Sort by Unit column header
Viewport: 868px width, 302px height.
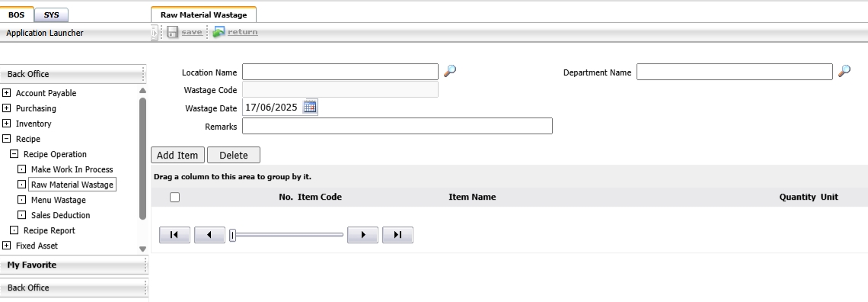coord(829,198)
